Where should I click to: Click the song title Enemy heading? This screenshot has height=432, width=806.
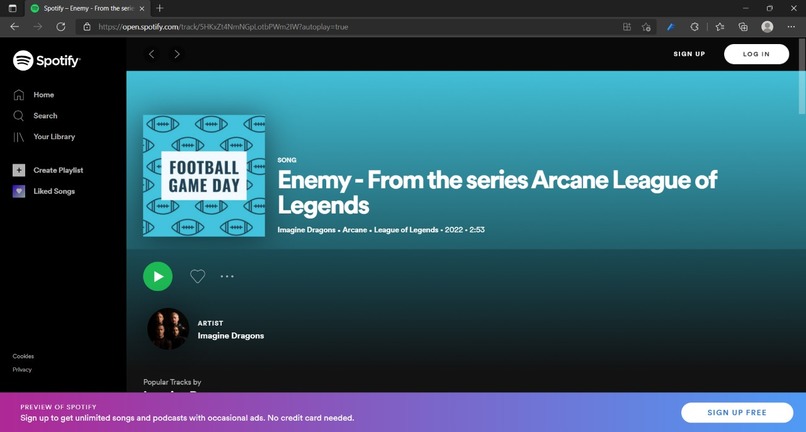pos(497,192)
